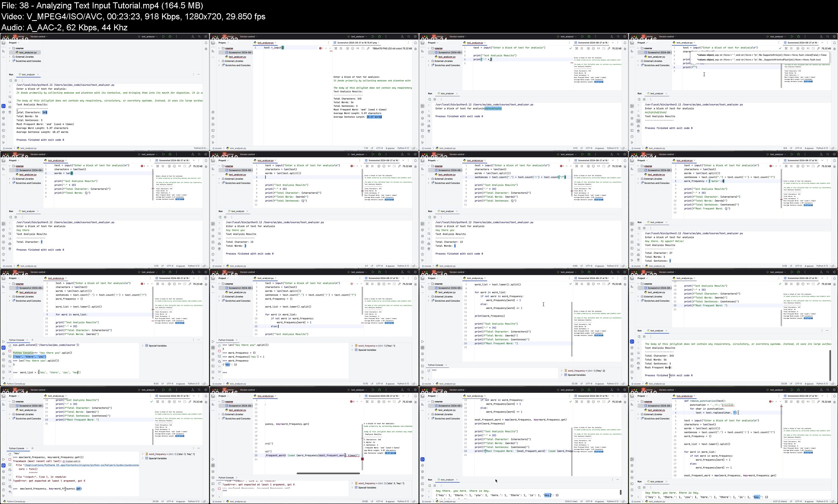Viewport: 838px width, 504px height.
Task: Click the UTF-8 encoding status in 00:17:58 frame
Action: pyautogui.click(x=589, y=502)
